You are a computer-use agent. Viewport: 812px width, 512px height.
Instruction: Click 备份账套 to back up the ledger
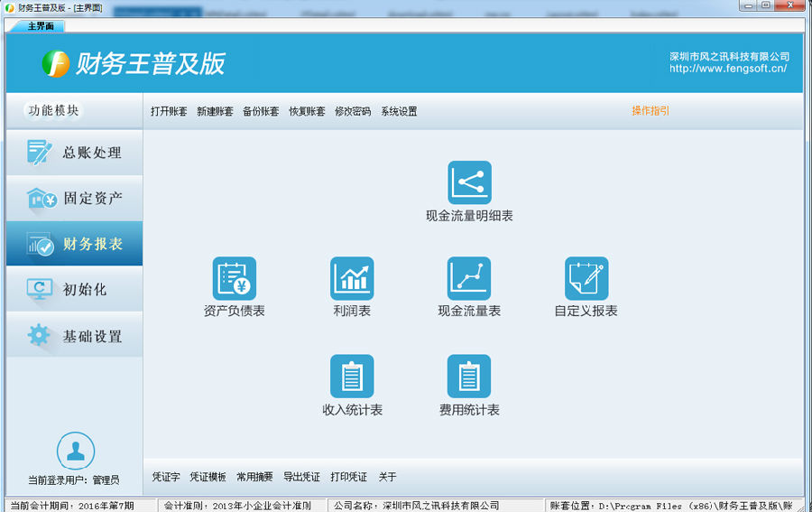click(x=261, y=111)
